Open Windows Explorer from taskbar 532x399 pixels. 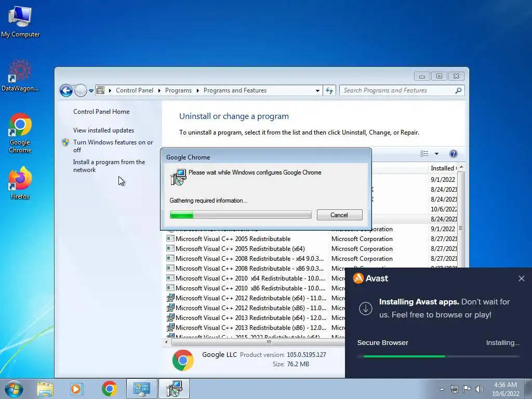pos(45,389)
